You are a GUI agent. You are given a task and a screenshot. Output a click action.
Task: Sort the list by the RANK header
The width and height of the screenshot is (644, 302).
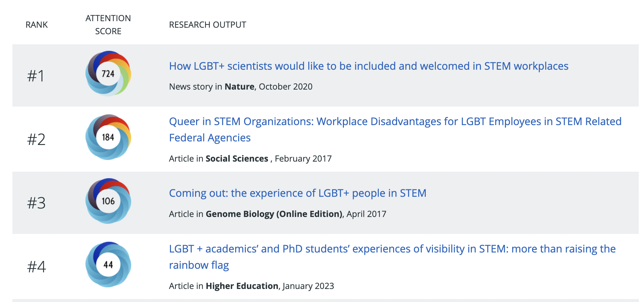(37, 24)
